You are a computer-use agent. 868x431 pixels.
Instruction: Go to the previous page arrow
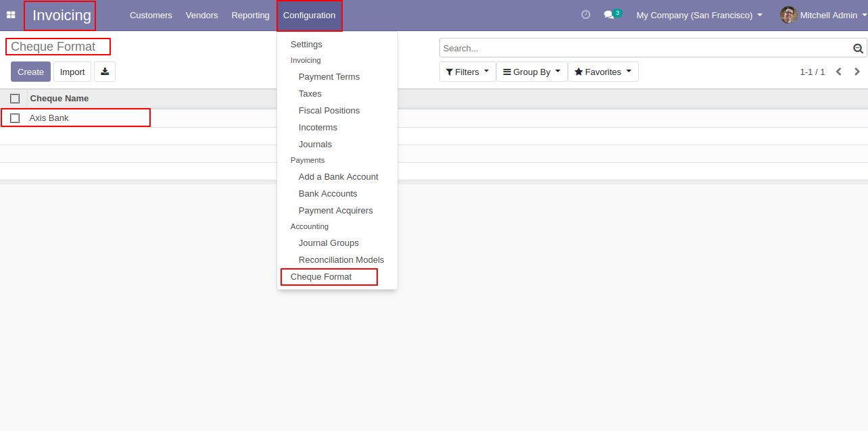coord(838,72)
